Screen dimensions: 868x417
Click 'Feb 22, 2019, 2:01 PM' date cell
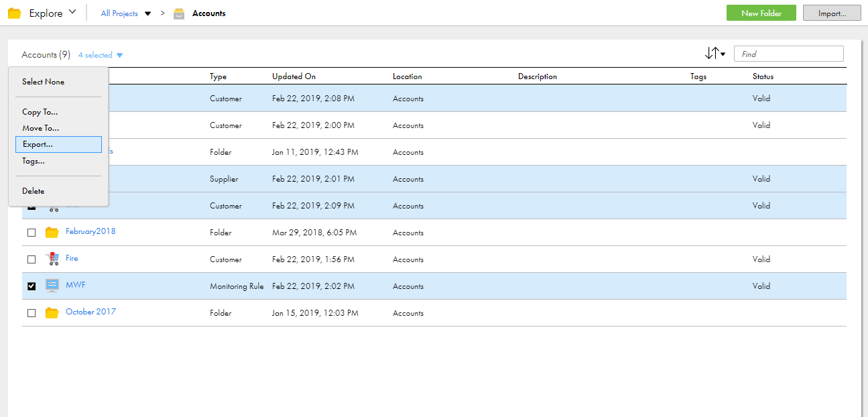(313, 179)
